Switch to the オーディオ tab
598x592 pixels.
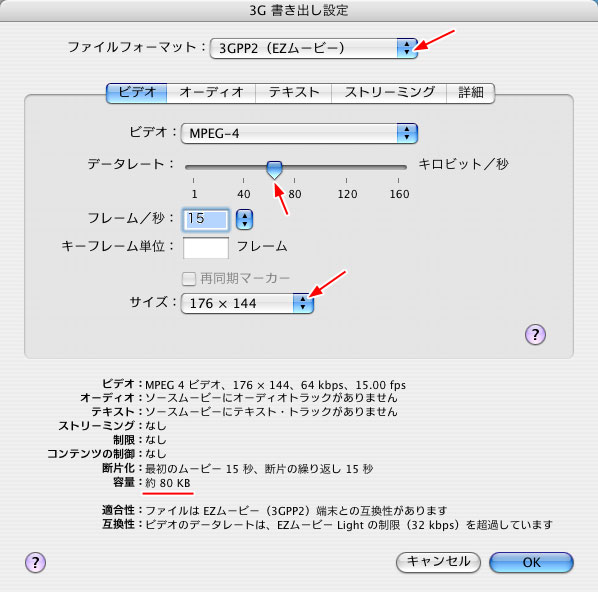tap(211, 93)
